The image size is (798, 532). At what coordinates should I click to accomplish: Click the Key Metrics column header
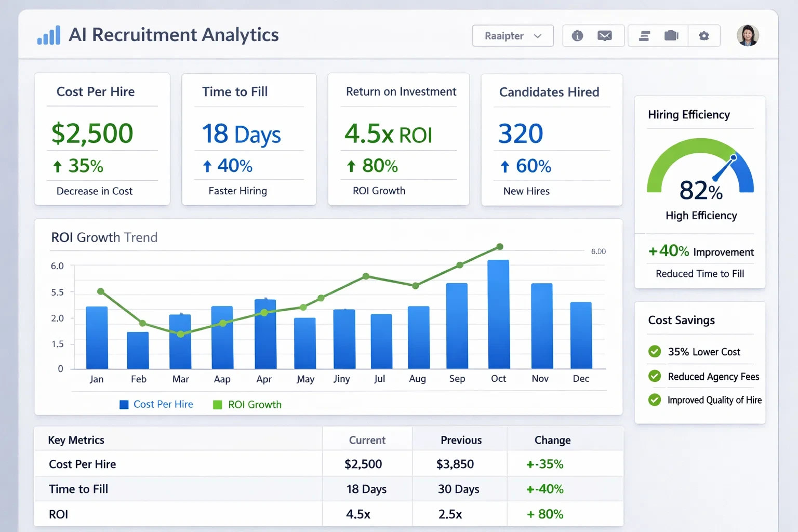point(76,440)
